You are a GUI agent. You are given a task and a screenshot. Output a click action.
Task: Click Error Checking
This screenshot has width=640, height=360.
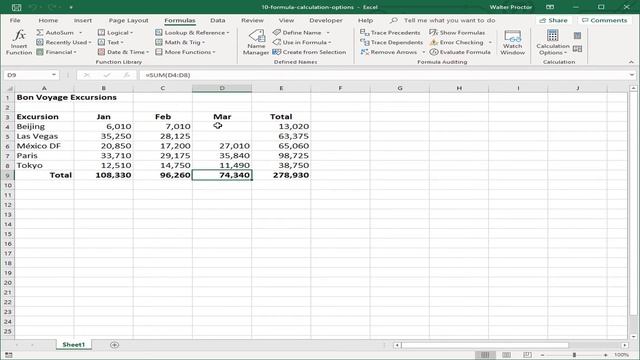point(456,42)
